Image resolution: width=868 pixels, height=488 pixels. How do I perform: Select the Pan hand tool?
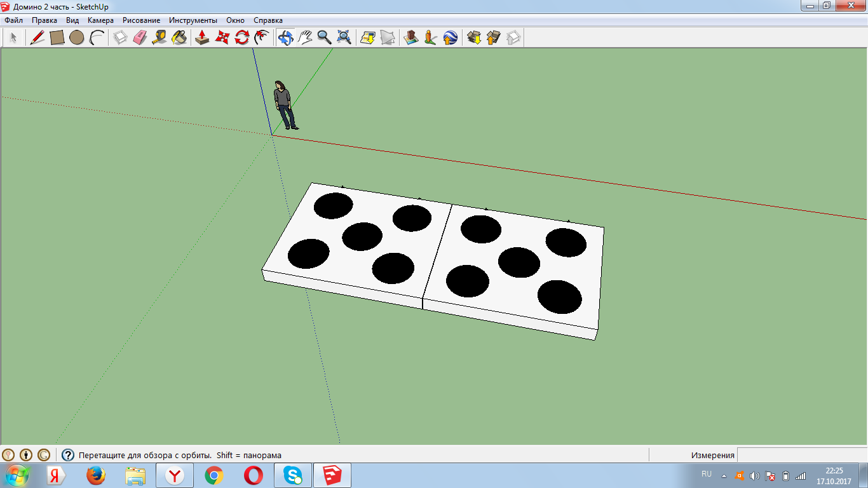305,38
